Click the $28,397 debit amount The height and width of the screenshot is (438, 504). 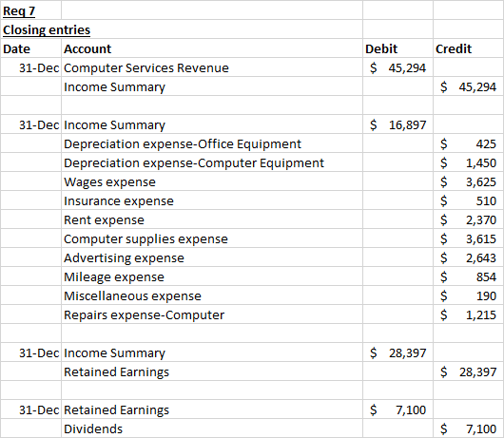click(x=397, y=352)
